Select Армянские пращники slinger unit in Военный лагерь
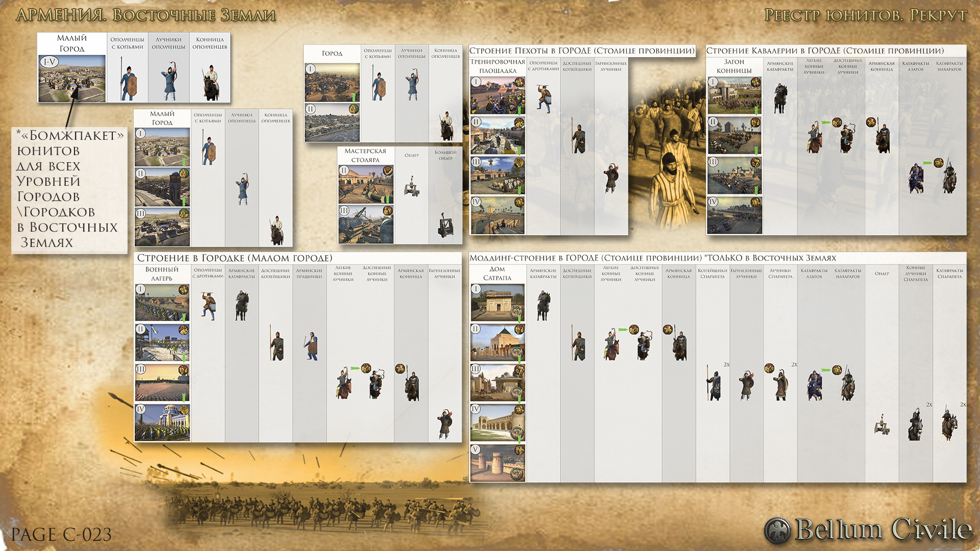 pyautogui.click(x=310, y=346)
